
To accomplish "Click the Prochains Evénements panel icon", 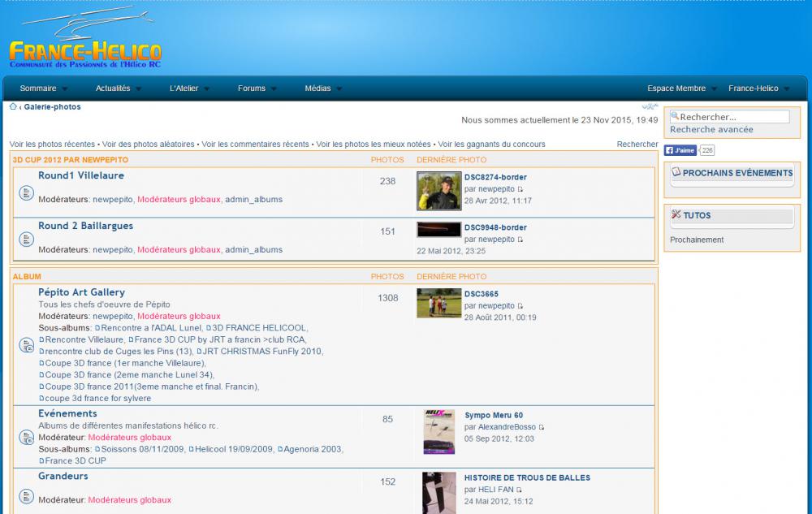I will [x=676, y=171].
